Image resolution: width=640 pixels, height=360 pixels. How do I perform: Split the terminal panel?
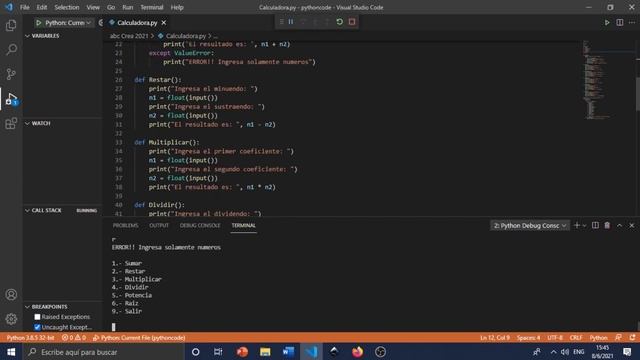(x=595, y=225)
